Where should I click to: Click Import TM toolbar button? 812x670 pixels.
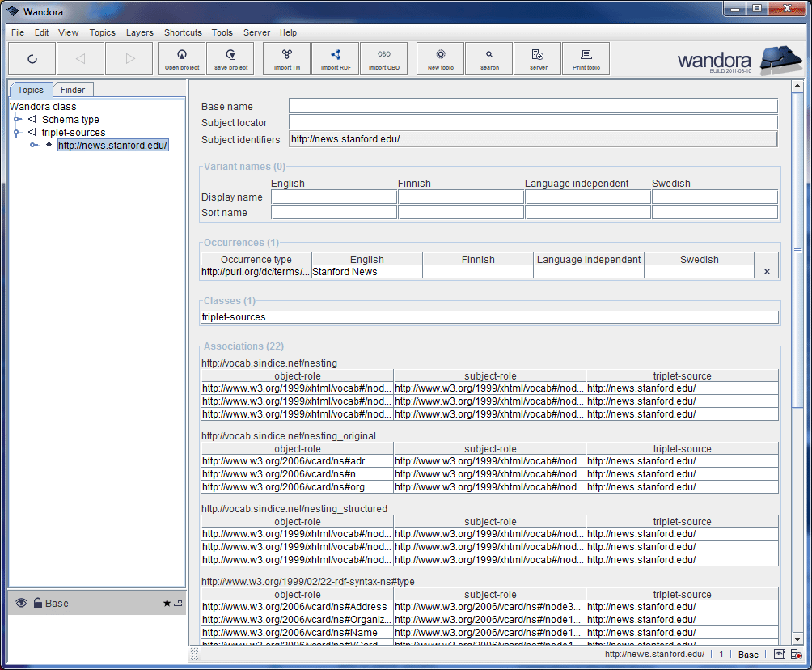286,58
